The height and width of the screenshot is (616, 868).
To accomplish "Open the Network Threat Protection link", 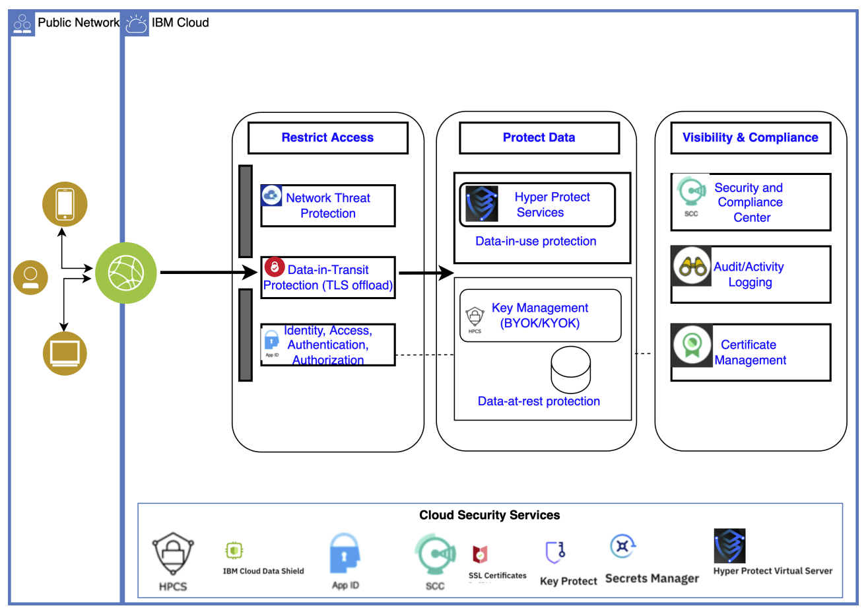I will click(x=328, y=205).
